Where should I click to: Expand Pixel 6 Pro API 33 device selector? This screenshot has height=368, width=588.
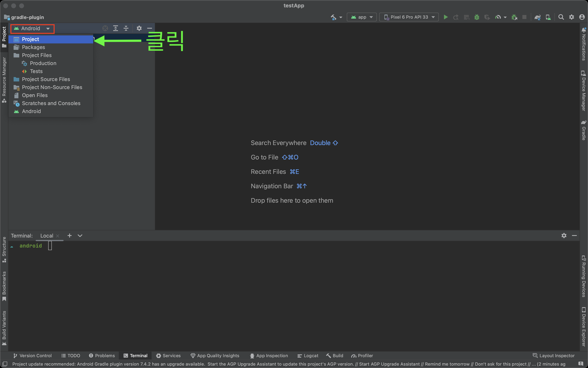[x=409, y=17]
